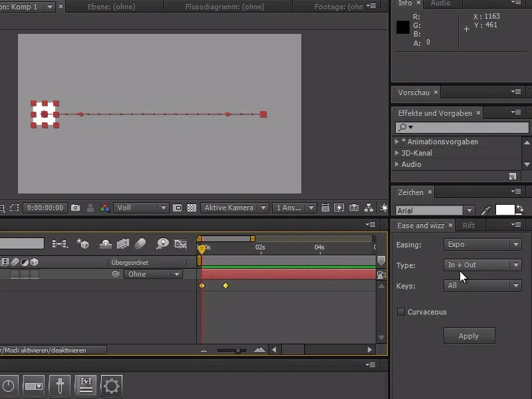Click the reset exposure aperture icon

(384, 207)
